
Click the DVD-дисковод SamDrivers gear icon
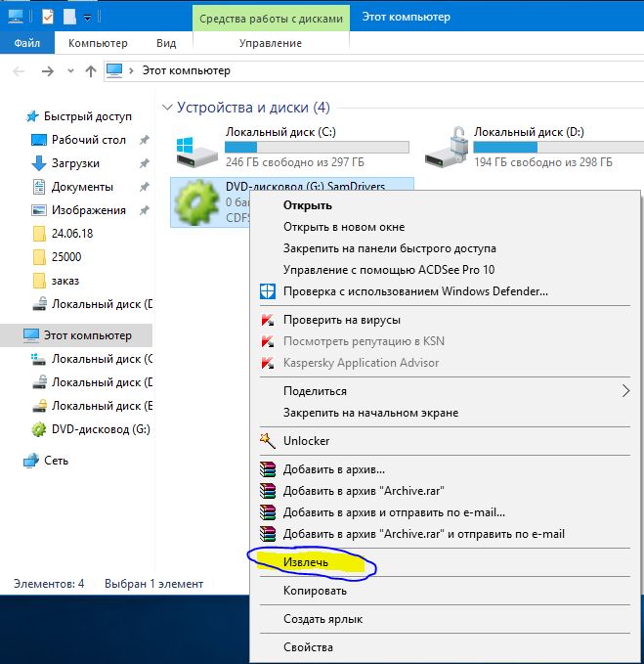click(196, 201)
